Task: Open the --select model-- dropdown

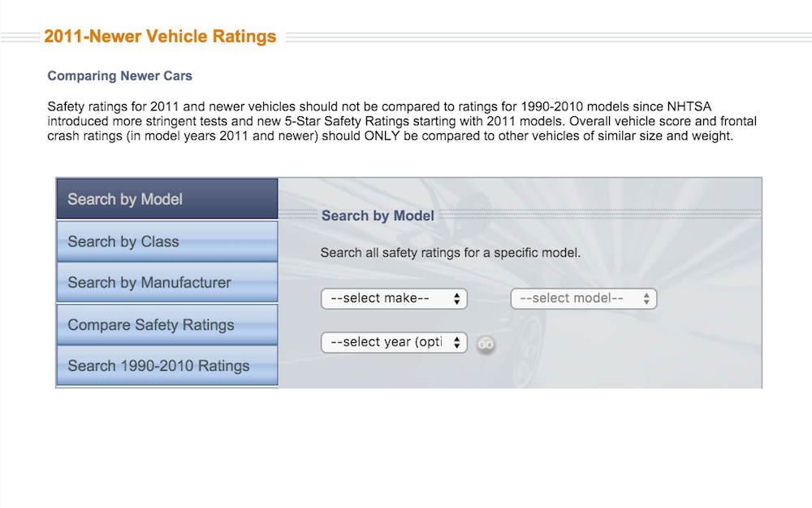Action: 583,298
